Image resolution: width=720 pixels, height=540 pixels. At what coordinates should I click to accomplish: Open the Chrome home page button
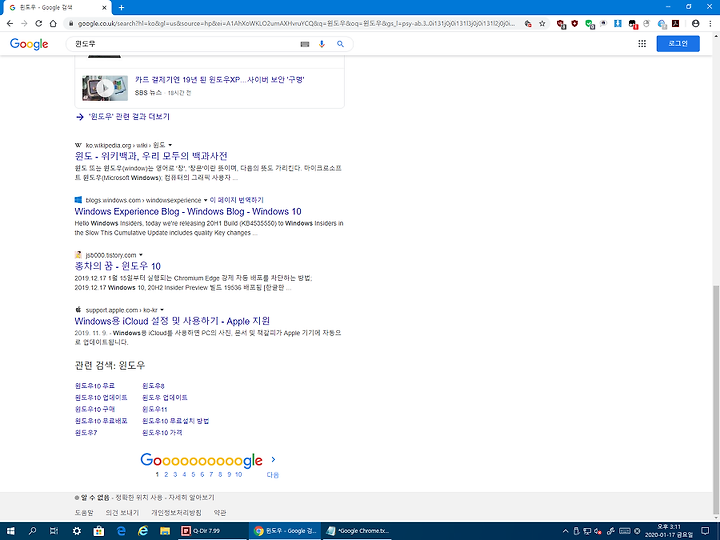pos(53,23)
